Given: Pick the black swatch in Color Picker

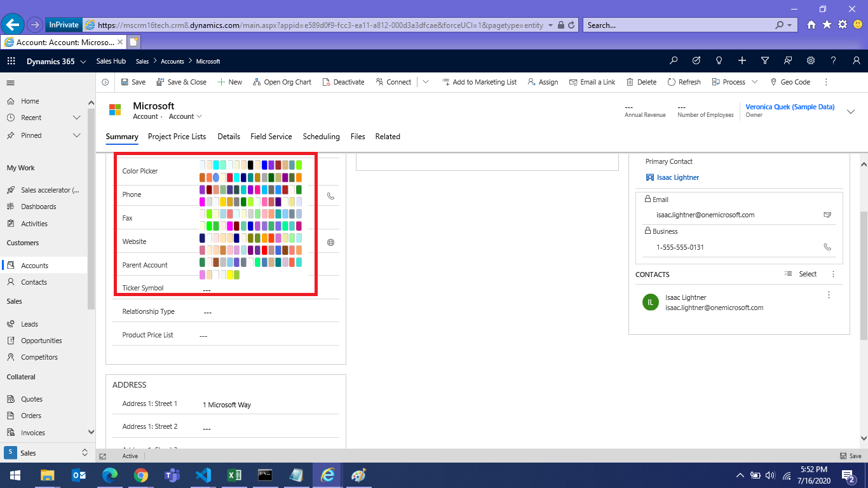Looking at the screenshot, I should 251,165.
